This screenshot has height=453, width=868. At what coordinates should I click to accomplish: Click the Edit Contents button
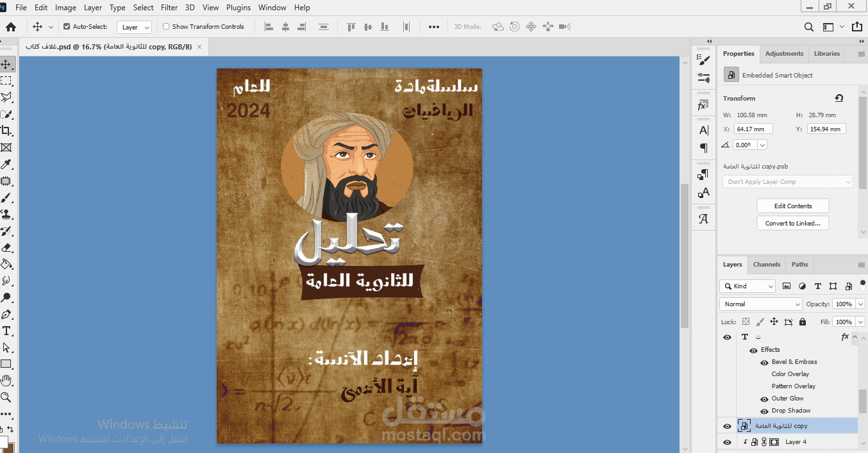pyautogui.click(x=792, y=206)
